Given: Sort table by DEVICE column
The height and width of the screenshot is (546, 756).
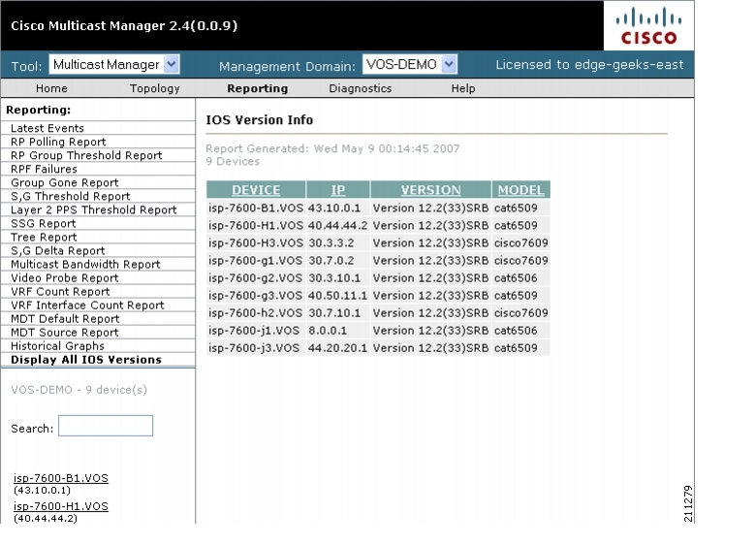Looking at the screenshot, I should [256, 190].
